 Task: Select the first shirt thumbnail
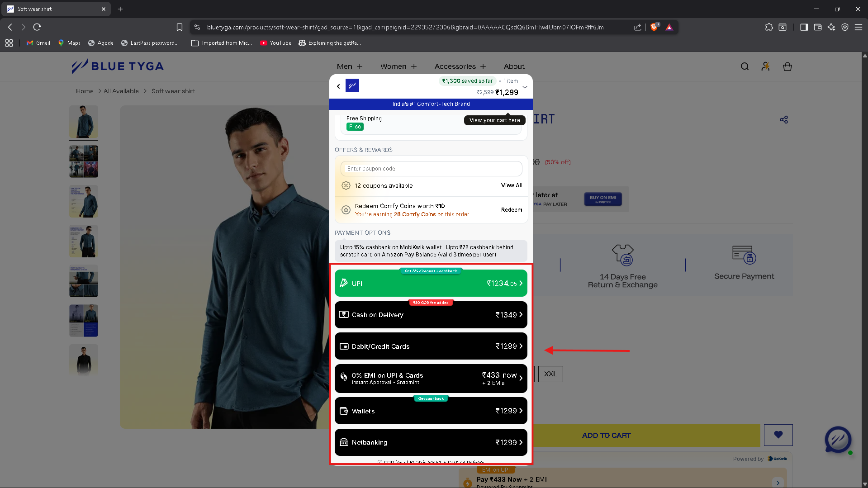pos(84,122)
